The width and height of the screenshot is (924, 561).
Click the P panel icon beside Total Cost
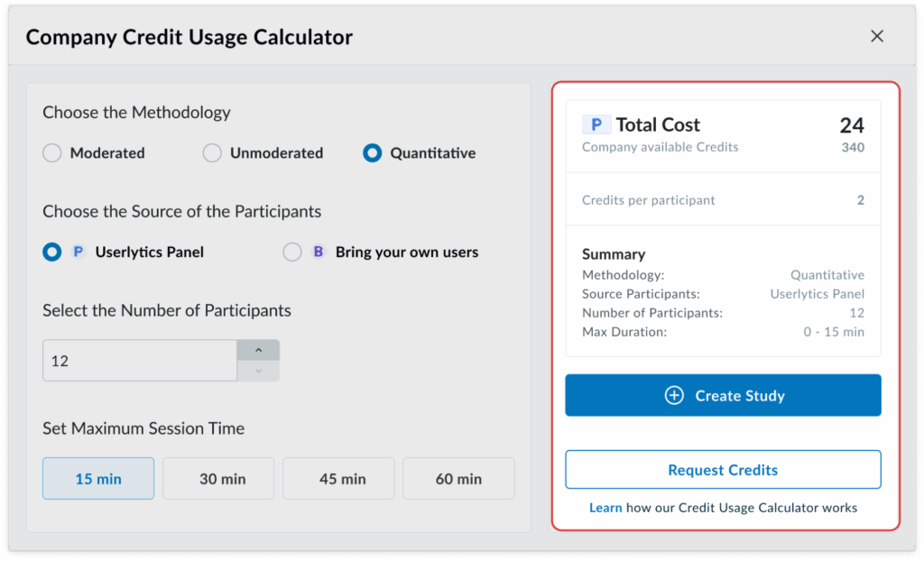tap(597, 124)
